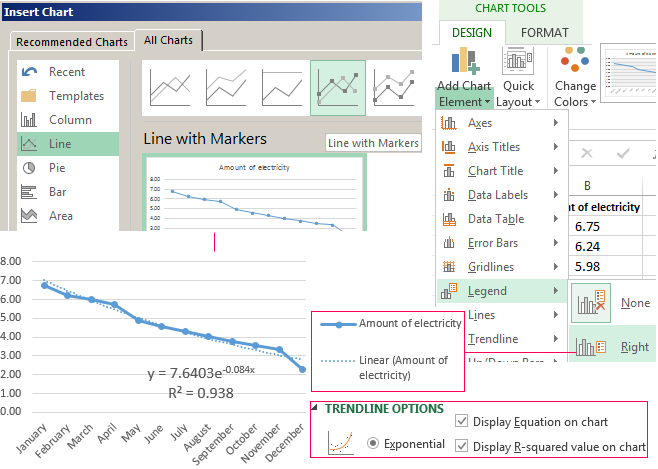The width and height of the screenshot is (658, 469).
Task: Pick the Legend None option icon
Action: (591, 302)
